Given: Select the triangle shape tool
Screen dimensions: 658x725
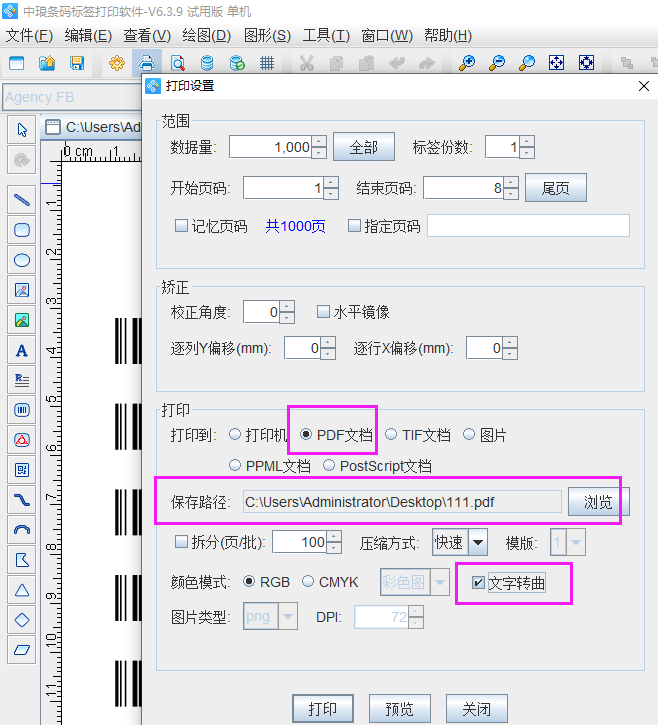Looking at the screenshot, I should click(x=21, y=590).
